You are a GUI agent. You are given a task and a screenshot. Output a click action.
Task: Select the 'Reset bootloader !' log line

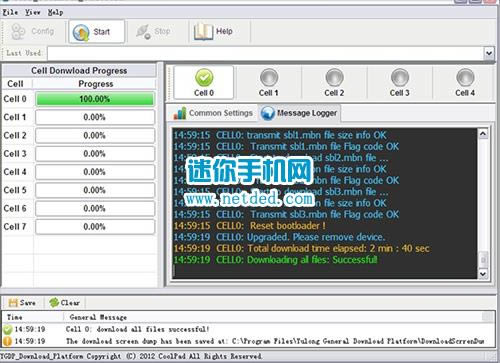coord(250,226)
